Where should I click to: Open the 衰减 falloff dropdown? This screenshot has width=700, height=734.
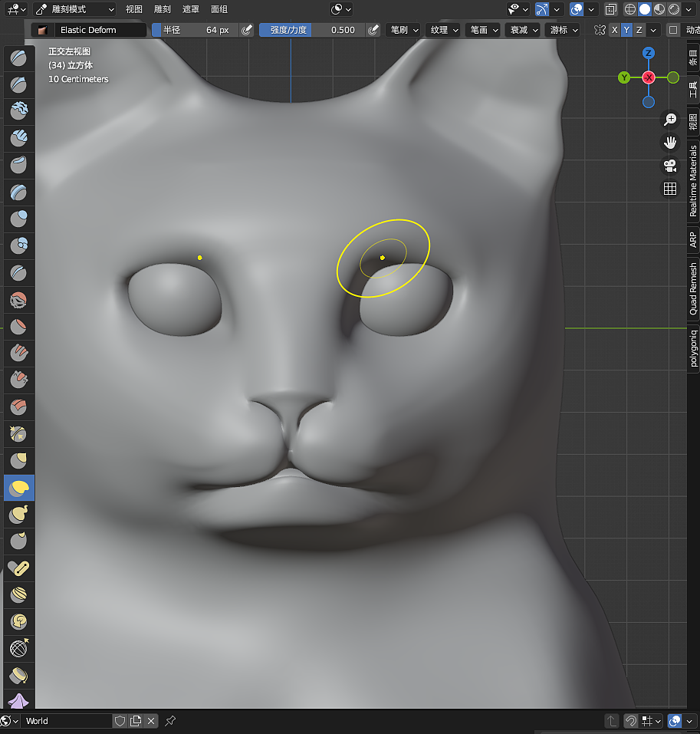click(523, 29)
